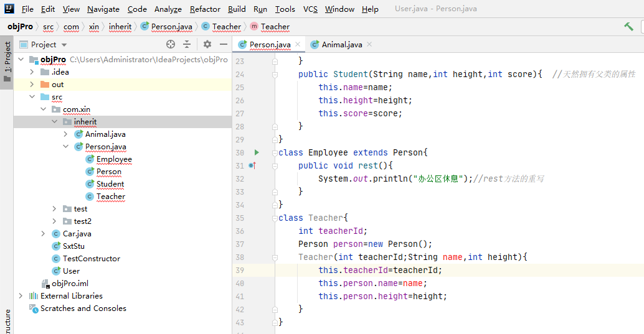Close the Person.java tab

[298, 44]
